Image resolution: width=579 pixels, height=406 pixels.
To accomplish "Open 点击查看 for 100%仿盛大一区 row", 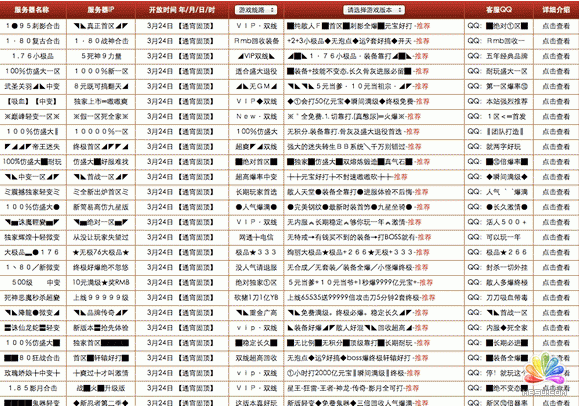I will pyautogui.click(x=556, y=71).
